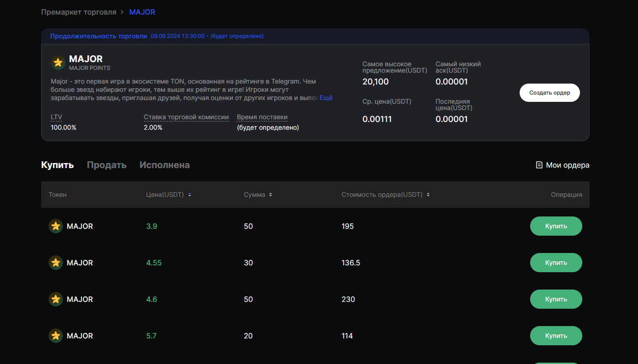
Task: Click the price cell 5.7
Action: click(151, 336)
